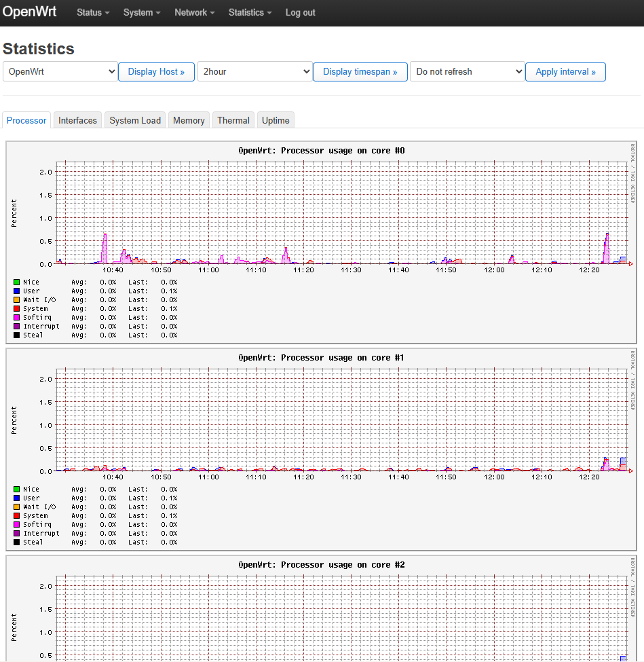
Task: Open the OpenWrt host dropdown
Action: coord(60,71)
